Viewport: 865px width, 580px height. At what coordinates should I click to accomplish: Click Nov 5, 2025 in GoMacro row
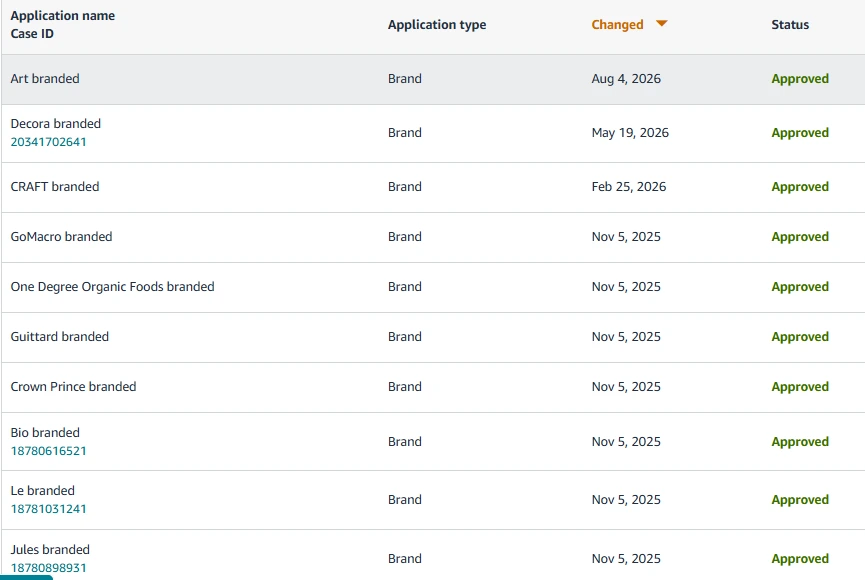[x=626, y=237]
